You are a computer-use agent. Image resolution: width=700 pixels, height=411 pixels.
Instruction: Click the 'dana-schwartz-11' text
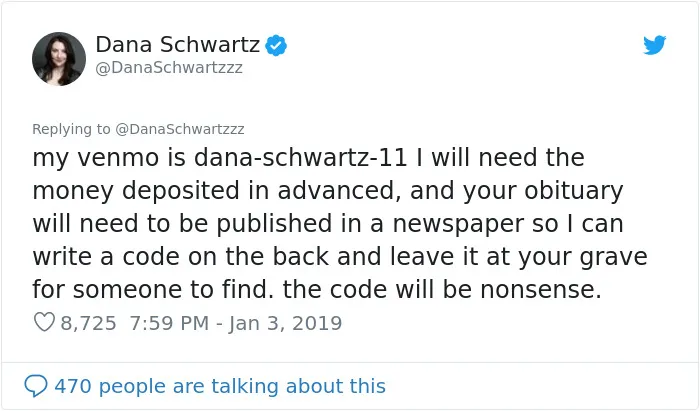(x=300, y=158)
